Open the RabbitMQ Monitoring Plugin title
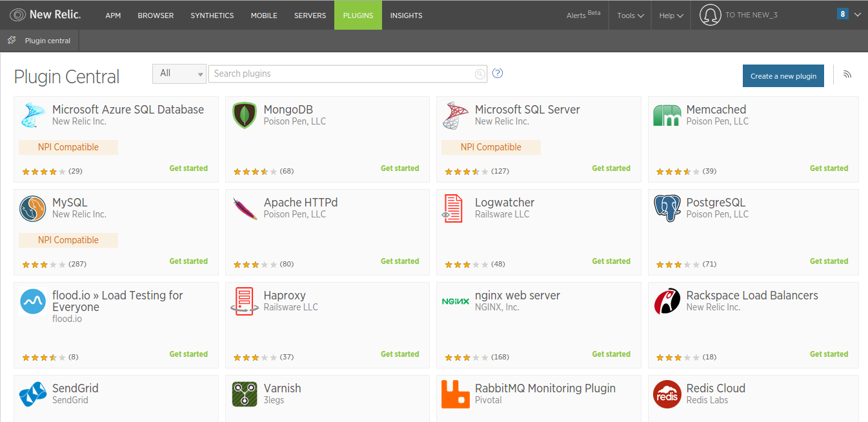The width and height of the screenshot is (868, 422). point(545,388)
